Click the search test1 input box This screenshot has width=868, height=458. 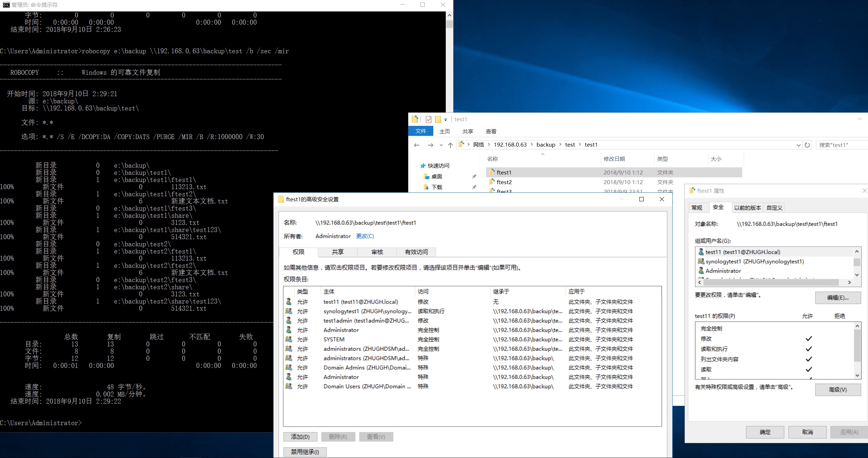coord(842,145)
